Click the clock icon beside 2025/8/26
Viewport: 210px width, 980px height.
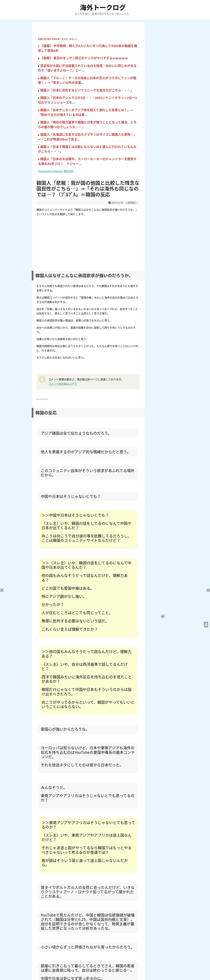click(x=109, y=203)
